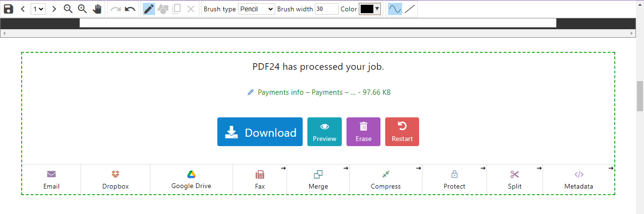Open the Fax tool

point(260,179)
